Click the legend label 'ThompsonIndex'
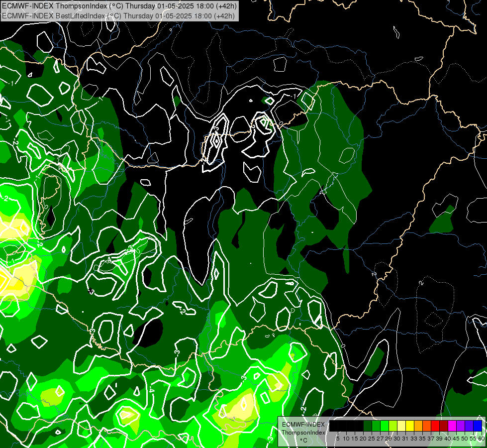This screenshot has width=487, height=448. (303, 433)
